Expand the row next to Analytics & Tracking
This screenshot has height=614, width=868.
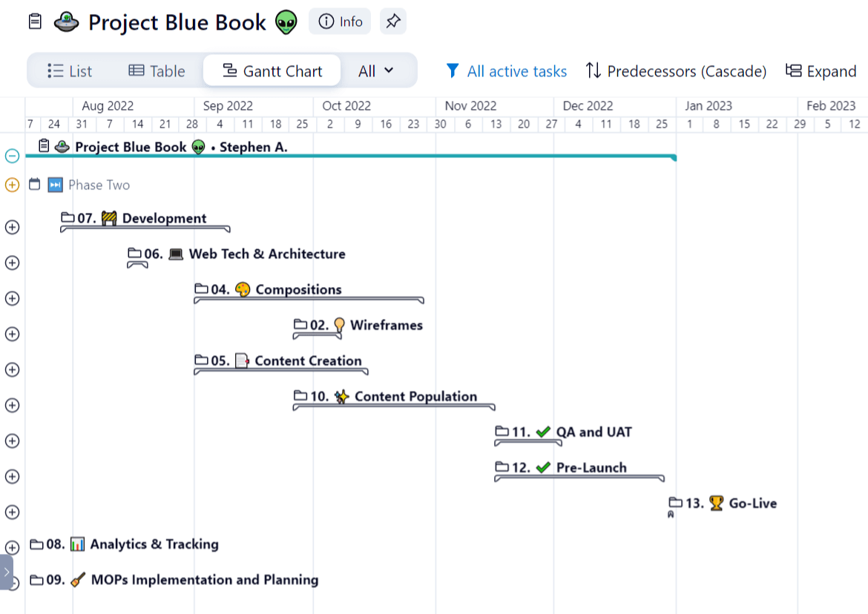click(12, 547)
